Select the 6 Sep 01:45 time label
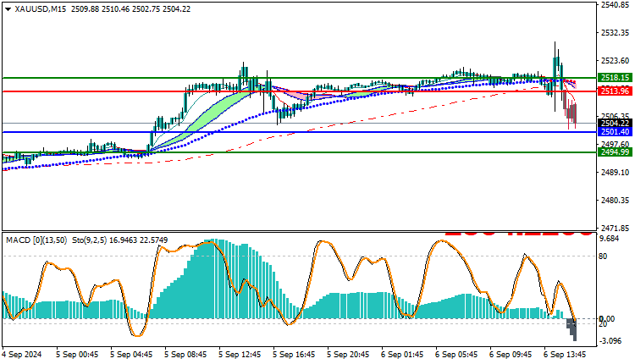This screenshot has width=635, height=364. [403, 355]
